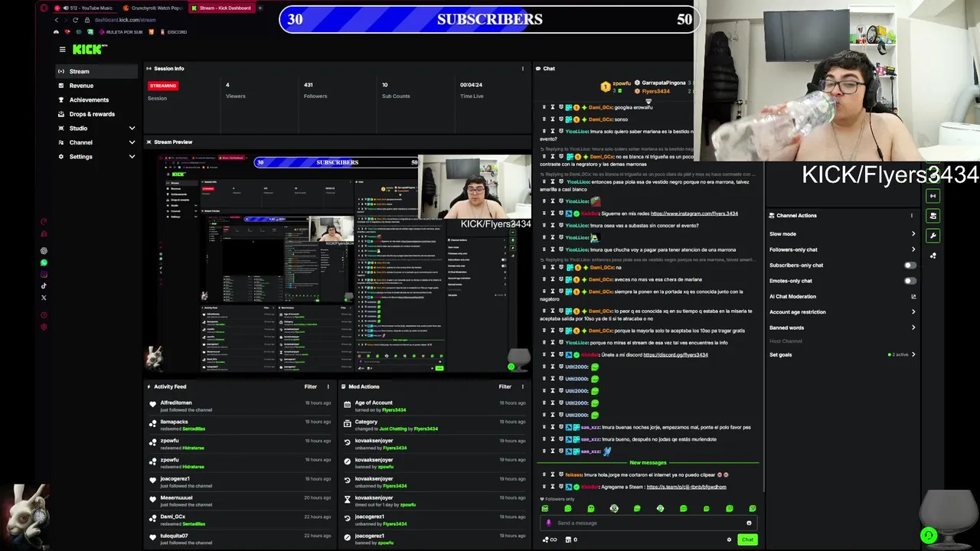Open Set goals settings
The width and height of the screenshot is (980, 551).
tap(842, 354)
